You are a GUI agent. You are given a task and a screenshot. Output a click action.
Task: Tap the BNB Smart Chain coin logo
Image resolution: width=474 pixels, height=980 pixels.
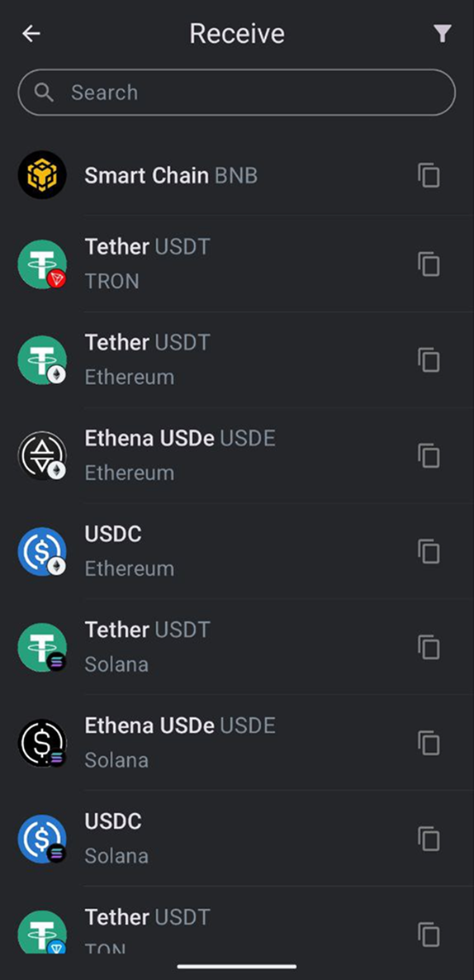tap(42, 175)
